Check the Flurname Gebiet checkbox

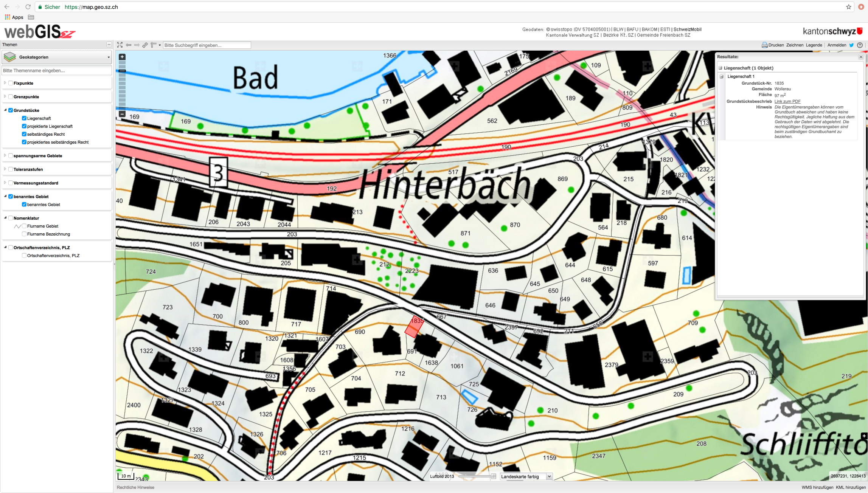point(24,226)
